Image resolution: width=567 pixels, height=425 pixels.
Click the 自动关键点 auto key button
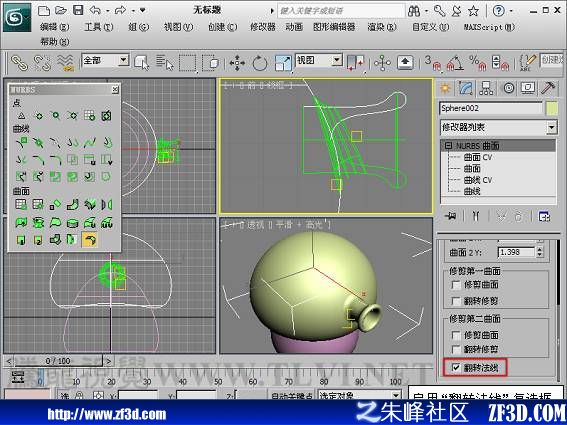coord(292,396)
